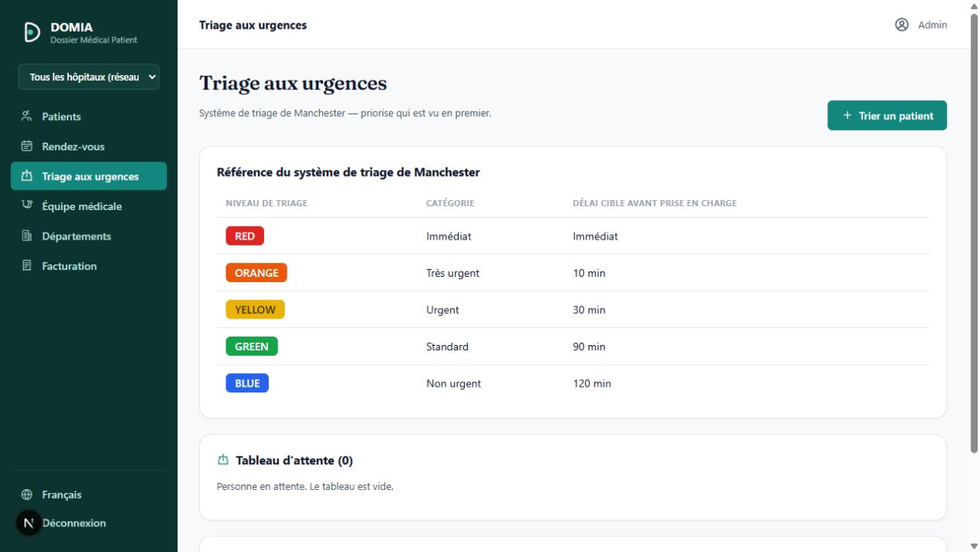Click the Facturation receipt icon
Viewport: 980px width, 552px height.
27,265
